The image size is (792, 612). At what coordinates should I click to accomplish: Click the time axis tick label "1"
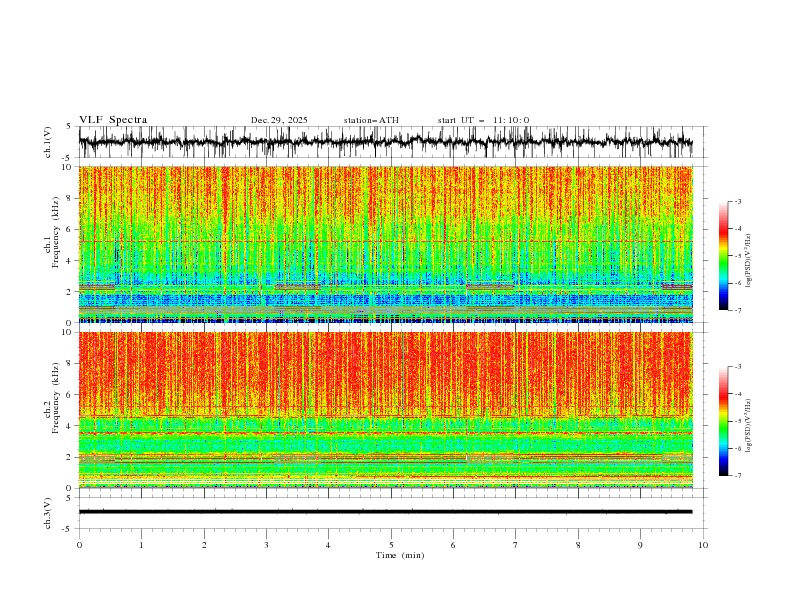pos(141,545)
